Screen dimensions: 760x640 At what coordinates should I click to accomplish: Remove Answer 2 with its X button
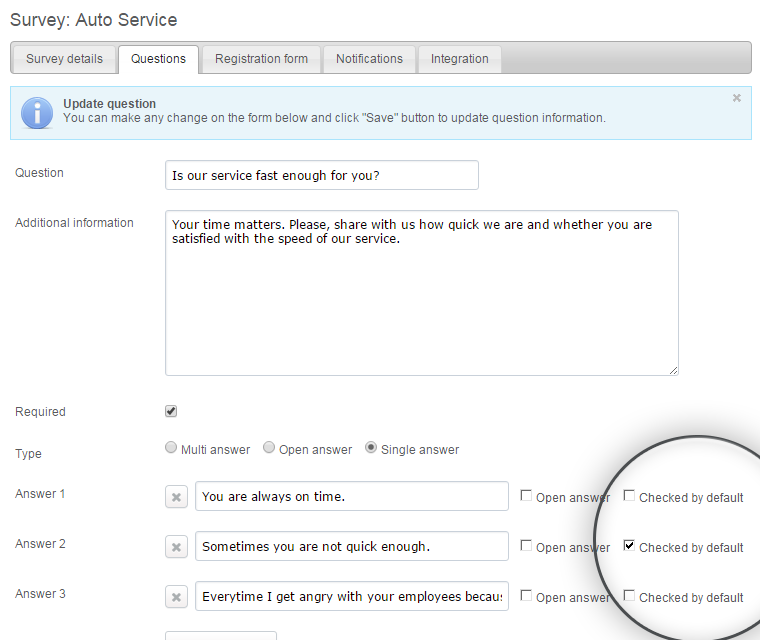point(176,547)
